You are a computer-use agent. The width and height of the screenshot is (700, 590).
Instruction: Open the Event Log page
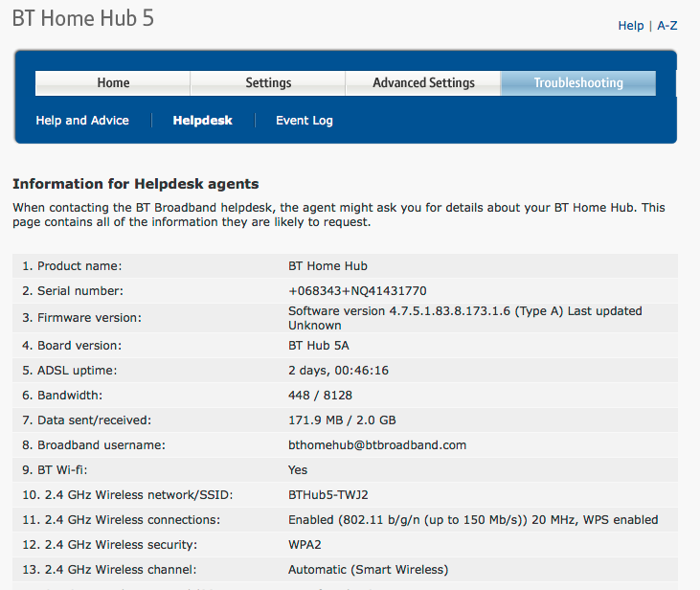(x=305, y=121)
